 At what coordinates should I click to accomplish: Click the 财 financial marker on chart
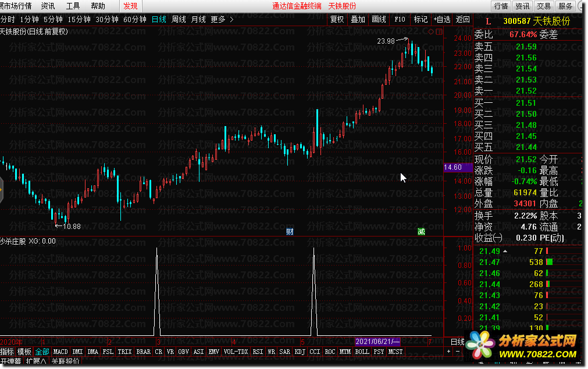(290, 231)
